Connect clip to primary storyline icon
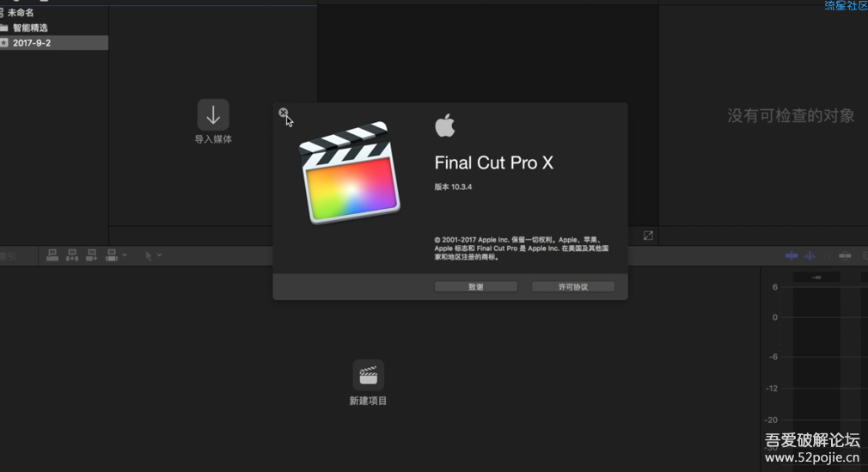The width and height of the screenshot is (868, 472). pos(52,254)
